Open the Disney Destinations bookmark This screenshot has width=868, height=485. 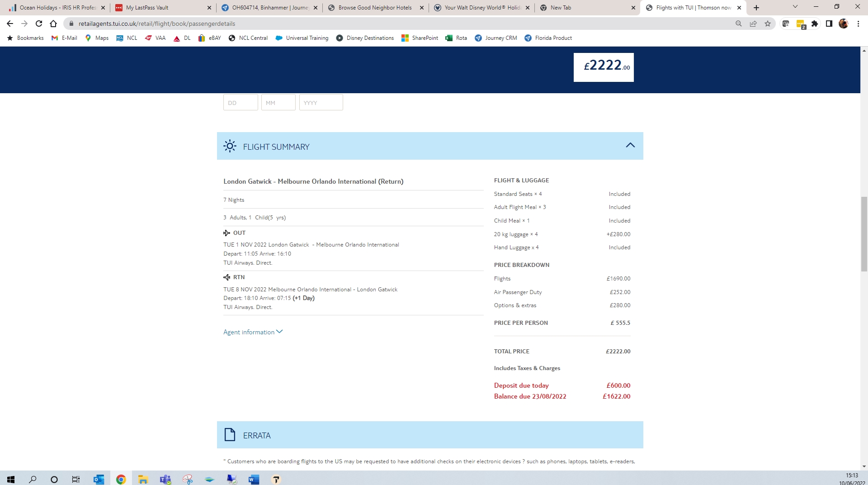365,38
